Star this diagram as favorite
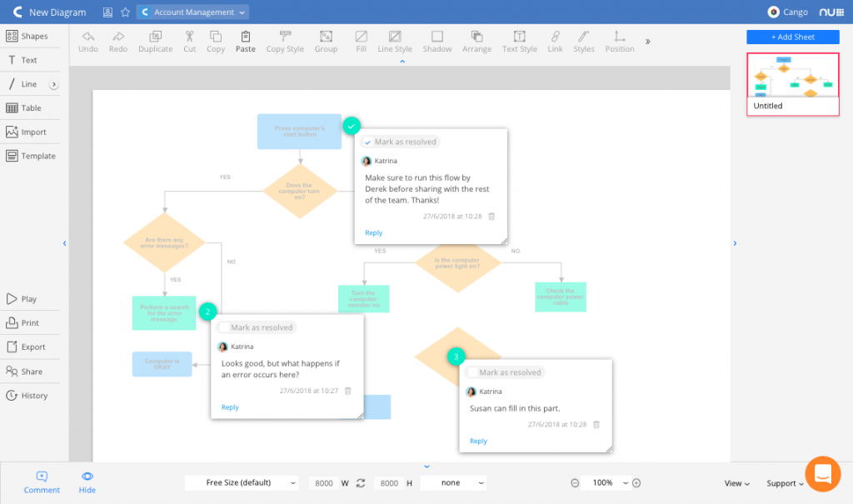 click(x=125, y=12)
